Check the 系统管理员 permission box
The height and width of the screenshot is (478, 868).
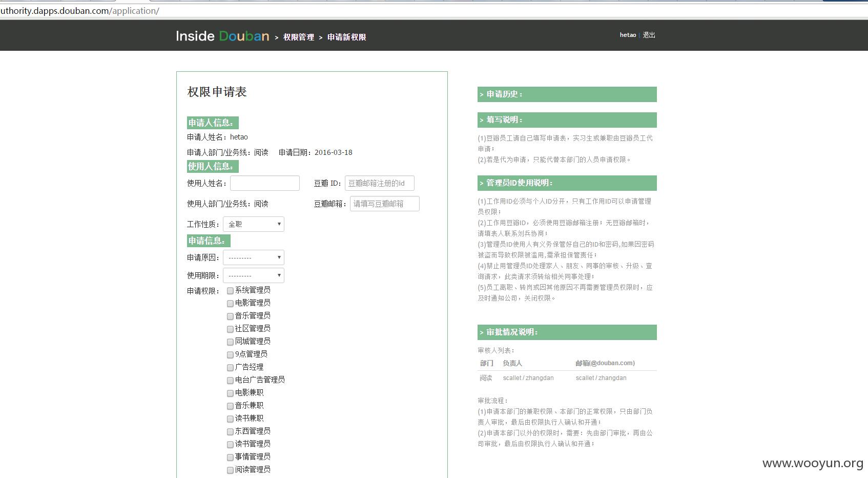click(230, 291)
